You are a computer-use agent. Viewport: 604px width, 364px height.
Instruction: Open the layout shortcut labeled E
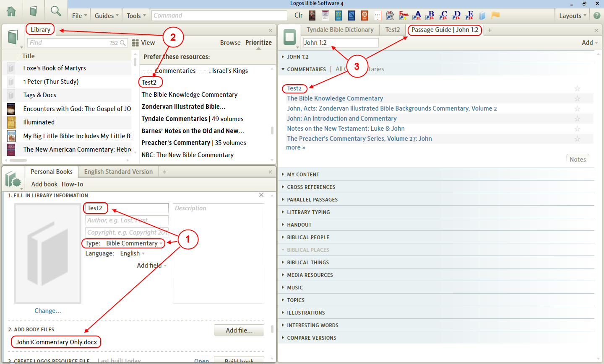(469, 15)
